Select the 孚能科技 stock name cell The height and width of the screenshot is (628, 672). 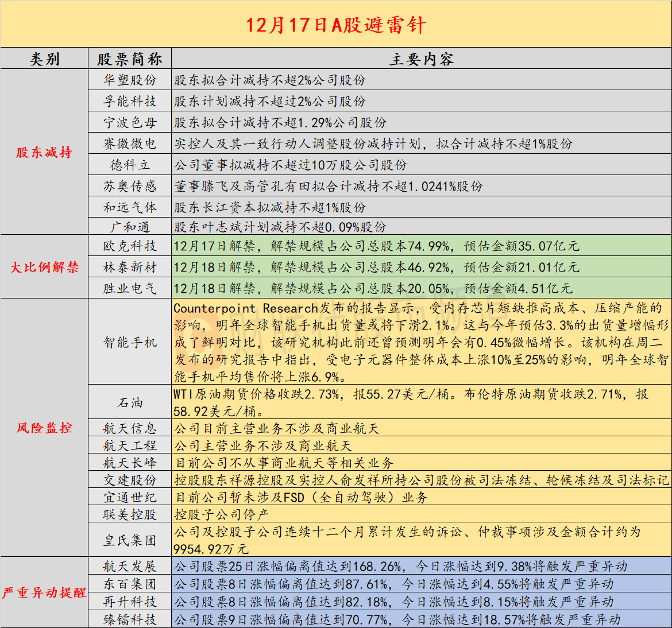(x=130, y=100)
